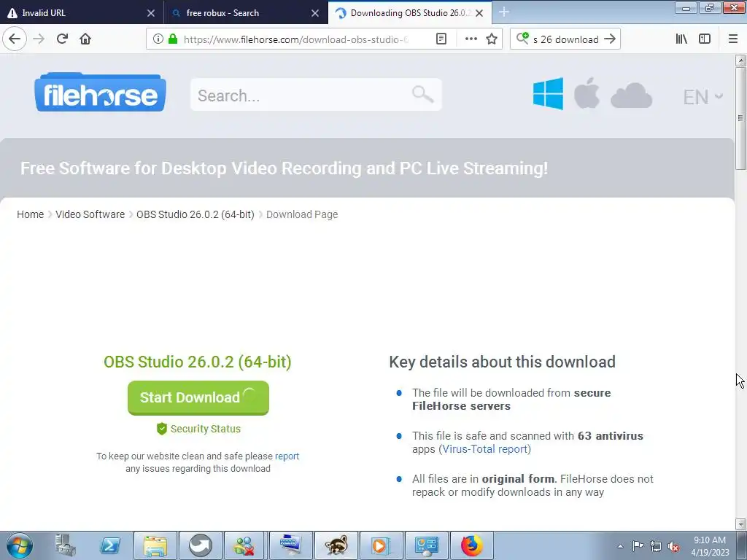This screenshot has height=560, width=747.
Task: Click the Home breadcrumb link
Action: tap(30, 214)
